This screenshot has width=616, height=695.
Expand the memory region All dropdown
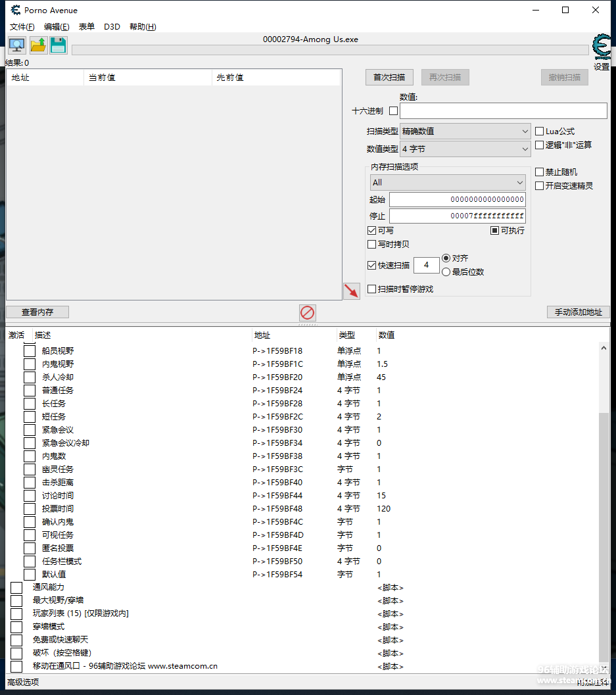coord(448,183)
